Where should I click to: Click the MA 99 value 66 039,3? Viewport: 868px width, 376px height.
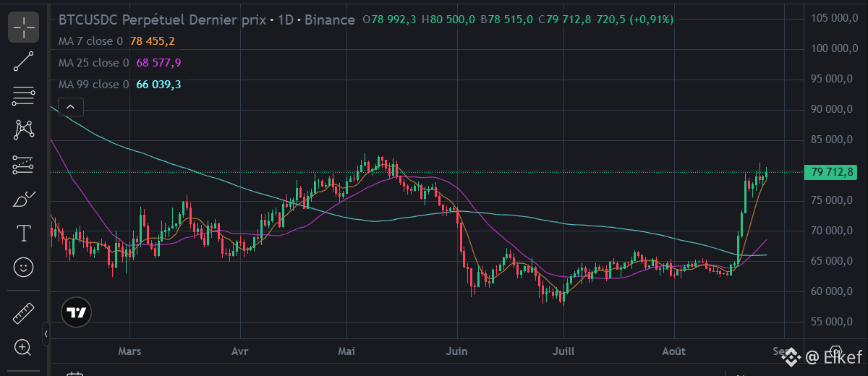pos(158,85)
